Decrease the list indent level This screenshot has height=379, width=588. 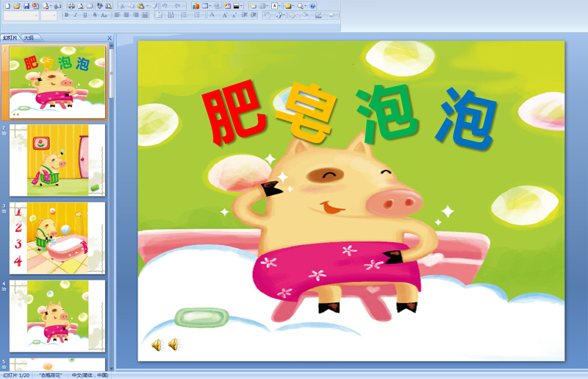(244, 15)
